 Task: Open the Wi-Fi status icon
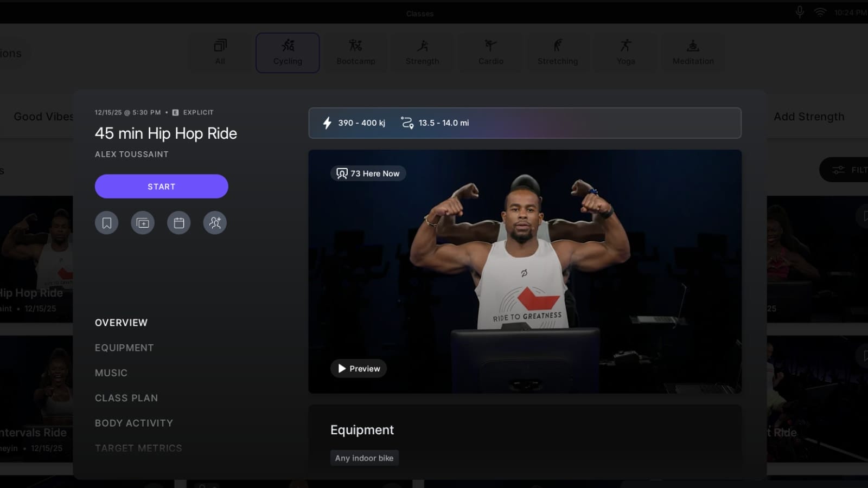tap(820, 12)
